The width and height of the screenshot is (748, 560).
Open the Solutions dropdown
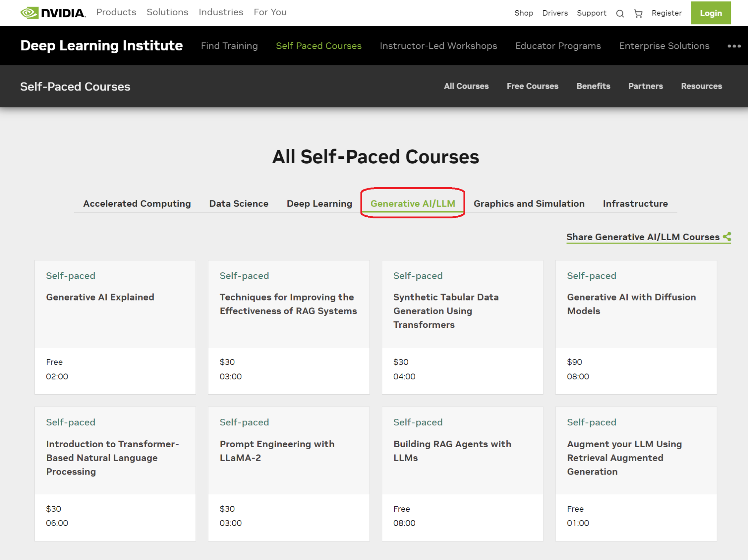click(x=167, y=12)
